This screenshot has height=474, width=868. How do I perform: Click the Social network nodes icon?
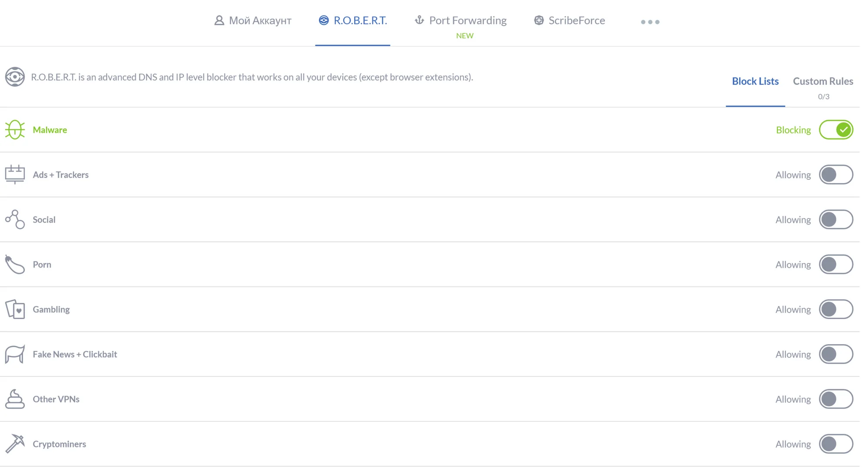(15, 219)
